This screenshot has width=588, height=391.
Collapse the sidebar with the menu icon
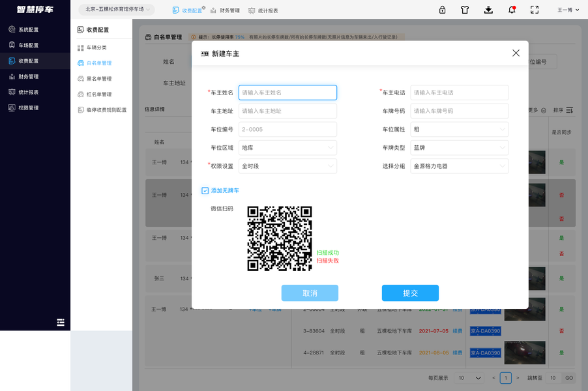[61, 323]
